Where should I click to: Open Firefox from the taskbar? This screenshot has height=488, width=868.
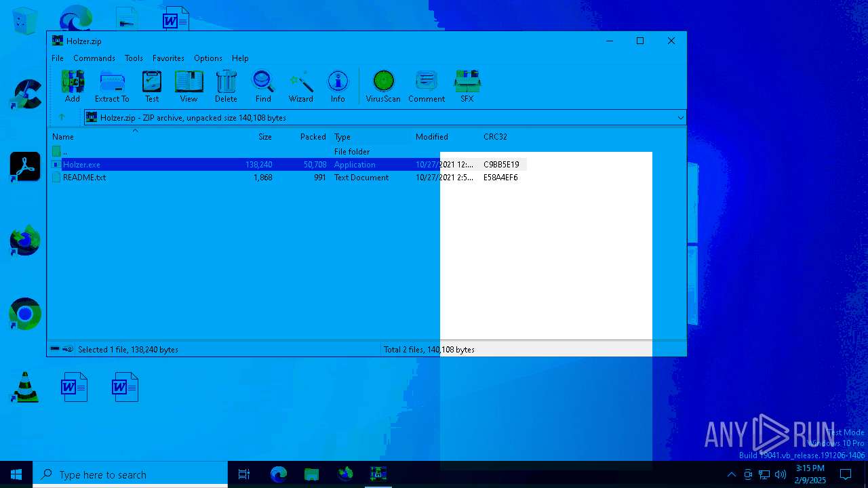(345, 474)
